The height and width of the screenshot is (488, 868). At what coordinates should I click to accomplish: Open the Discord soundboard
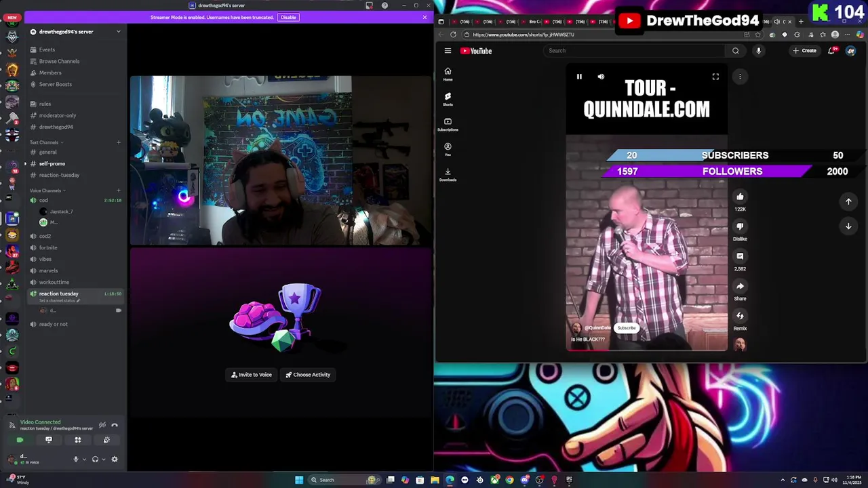click(x=106, y=440)
